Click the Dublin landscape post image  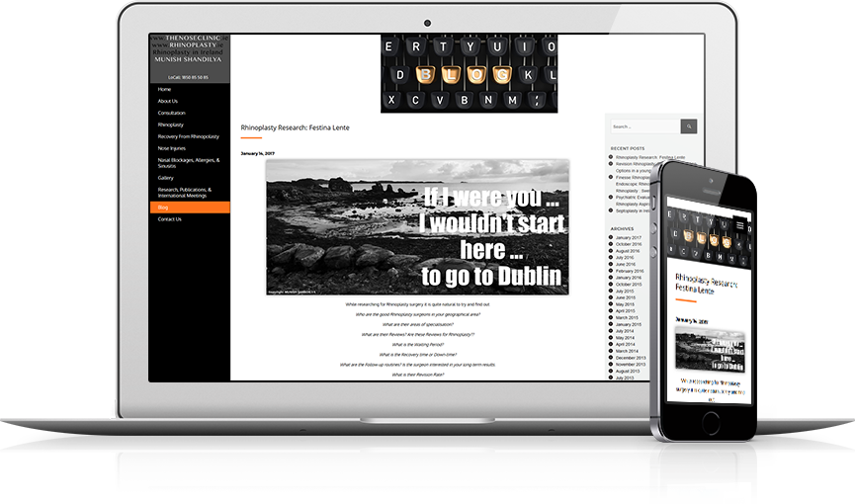coord(418,227)
